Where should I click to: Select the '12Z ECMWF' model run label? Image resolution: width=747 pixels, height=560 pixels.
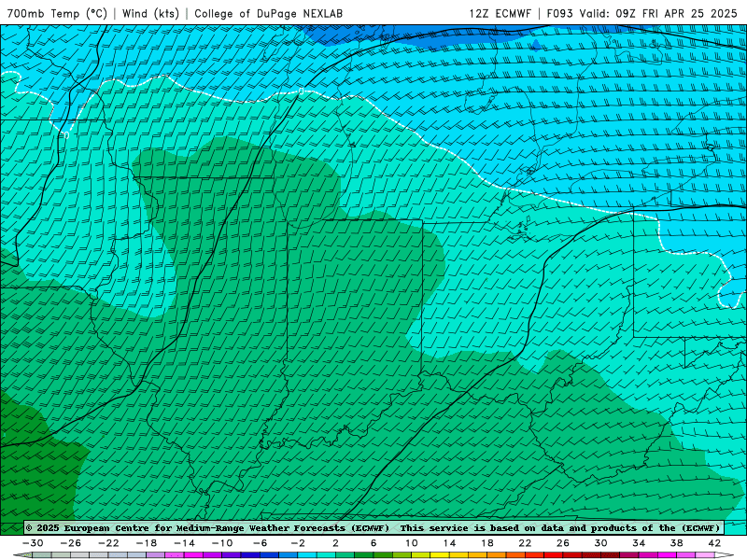[500, 13]
